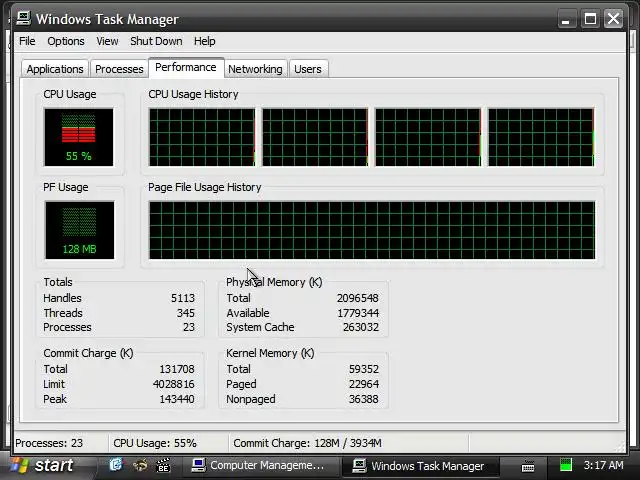Open the Windows Start menu

tap(43, 466)
